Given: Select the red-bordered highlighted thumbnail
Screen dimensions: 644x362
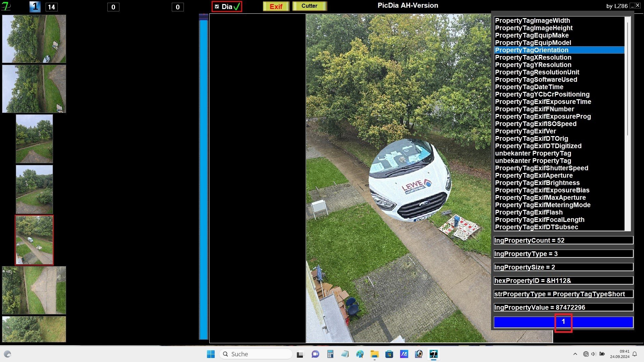Looking at the screenshot, I should point(34,240).
